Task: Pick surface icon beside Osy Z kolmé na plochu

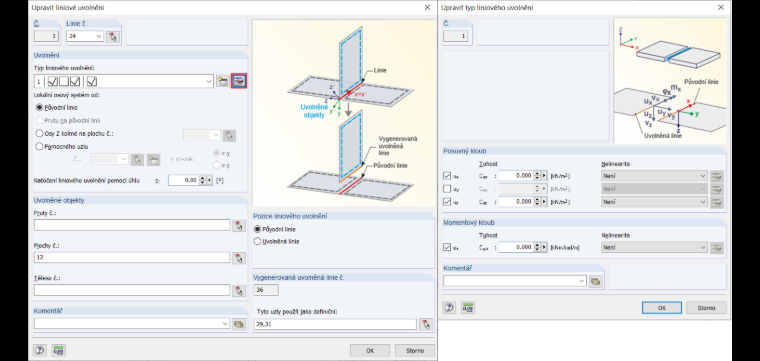Action: click(230, 135)
